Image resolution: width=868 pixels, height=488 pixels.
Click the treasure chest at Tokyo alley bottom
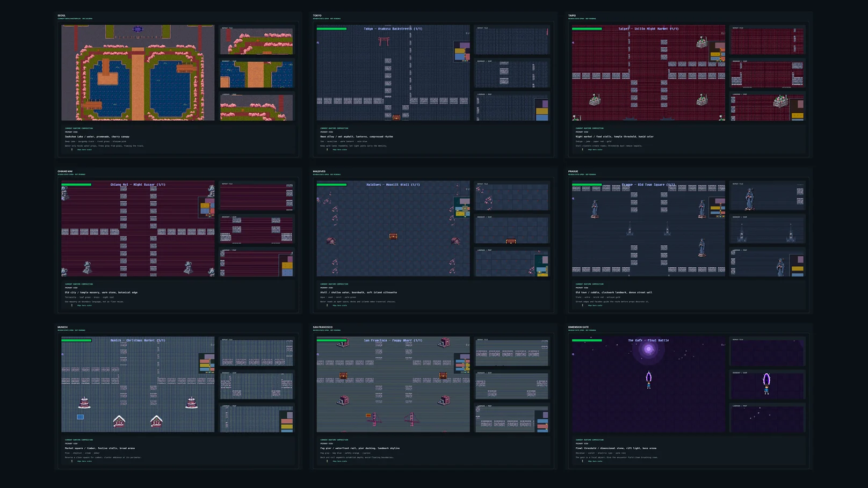[396, 117]
